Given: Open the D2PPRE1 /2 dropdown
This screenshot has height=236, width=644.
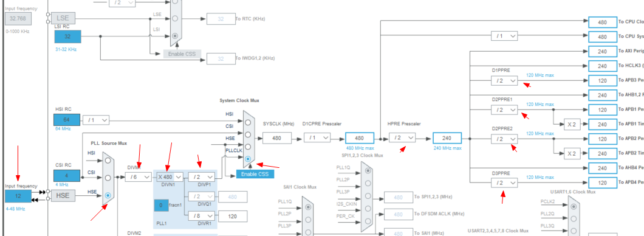Looking at the screenshot, I should 504,109.
